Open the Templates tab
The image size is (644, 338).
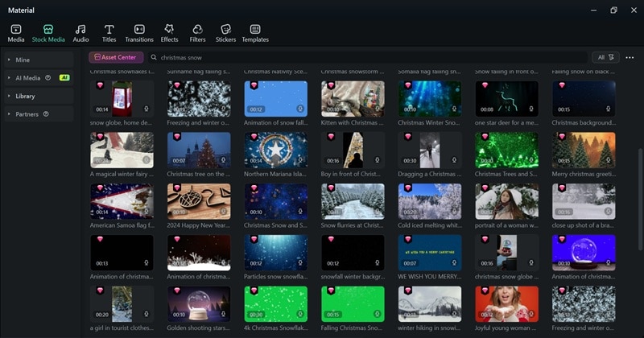(255, 33)
